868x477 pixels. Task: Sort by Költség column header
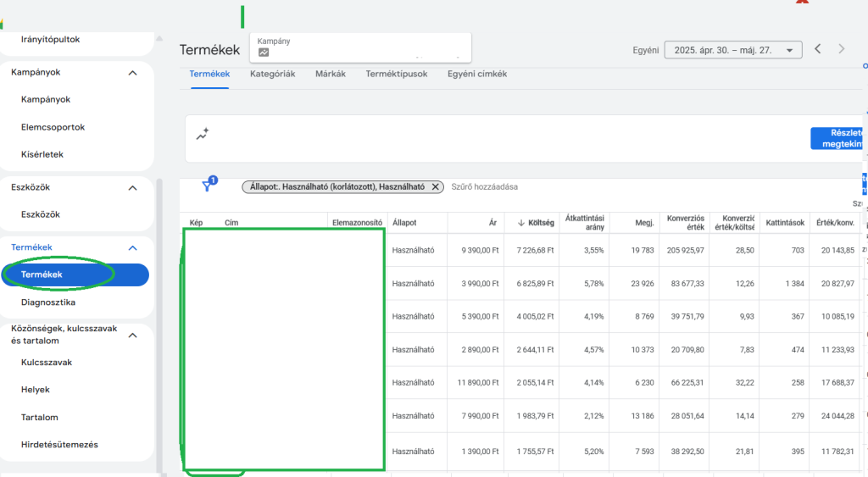[x=535, y=223]
